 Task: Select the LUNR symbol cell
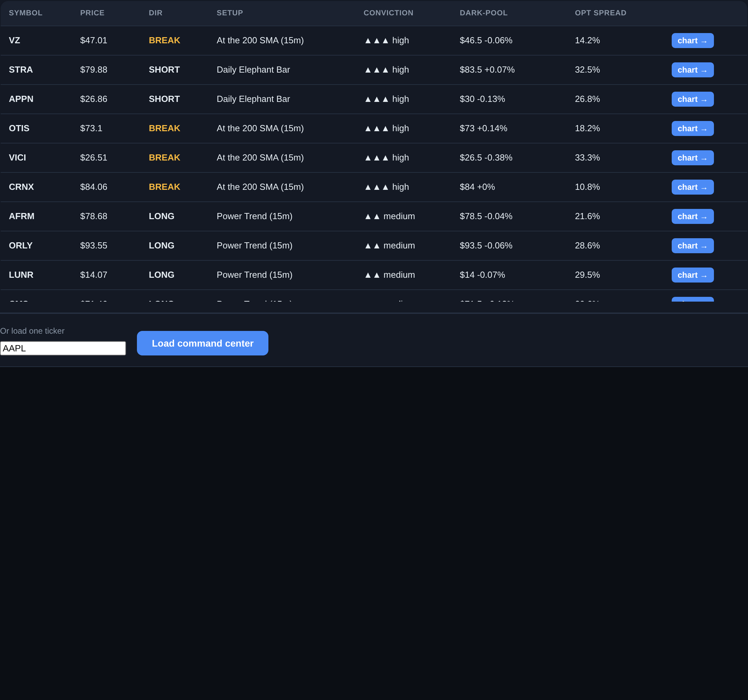(21, 275)
